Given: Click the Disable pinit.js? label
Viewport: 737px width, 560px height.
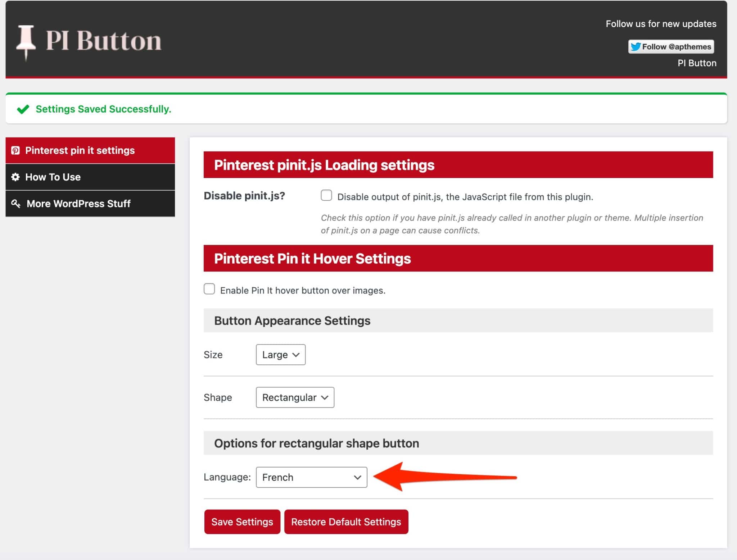Looking at the screenshot, I should [244, 196].
